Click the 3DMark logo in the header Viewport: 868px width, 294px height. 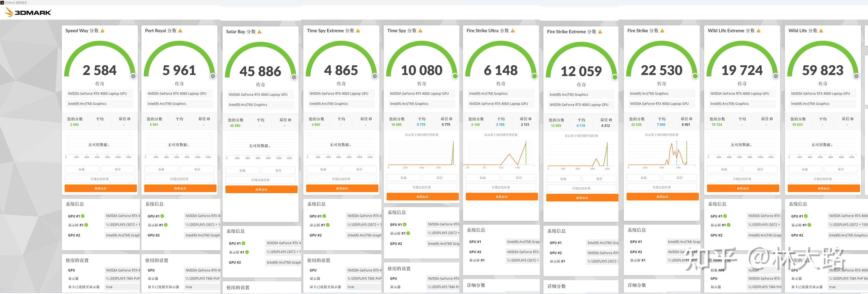28,12
